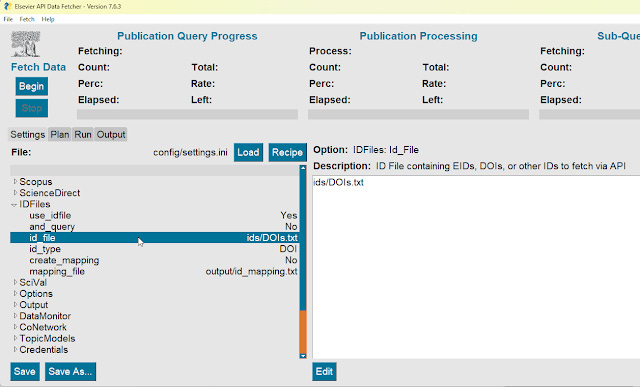
Task: Expand the Scopus tree node
Action: pos(15,181)
